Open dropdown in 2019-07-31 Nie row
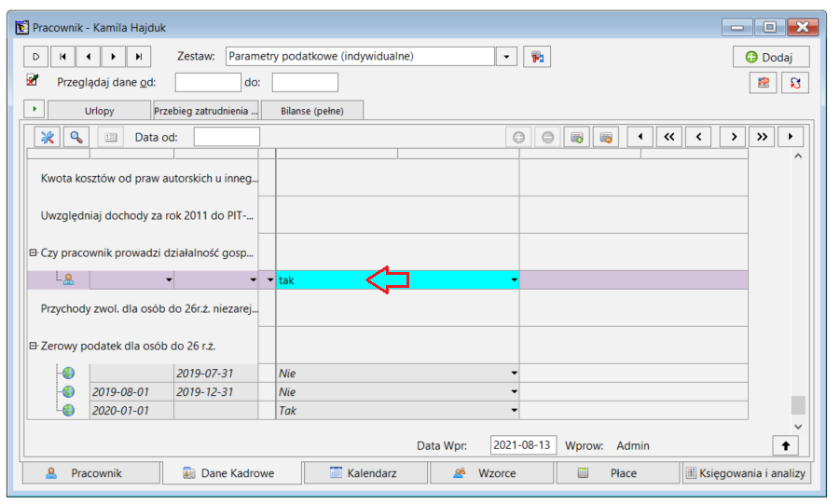The width and height of the screenshot is (840, 504). [514, 374]
